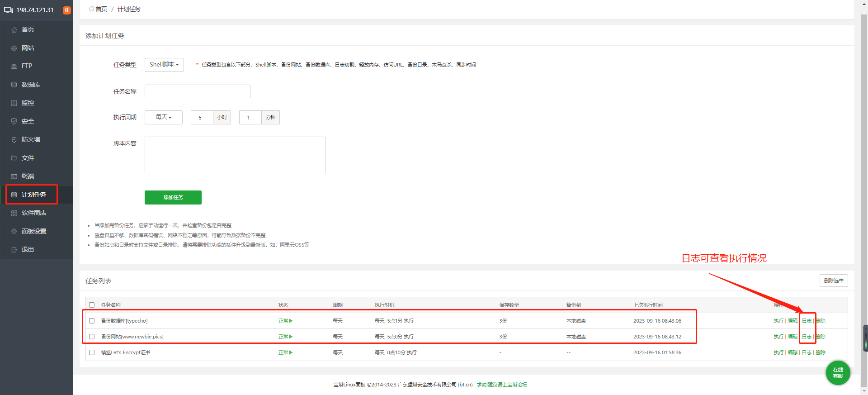Image resolution: width=868 pixels, height=395 pixels.
Task: Click the home icon in sidebar
Action: pyautogui.click(x=14, y=30)
